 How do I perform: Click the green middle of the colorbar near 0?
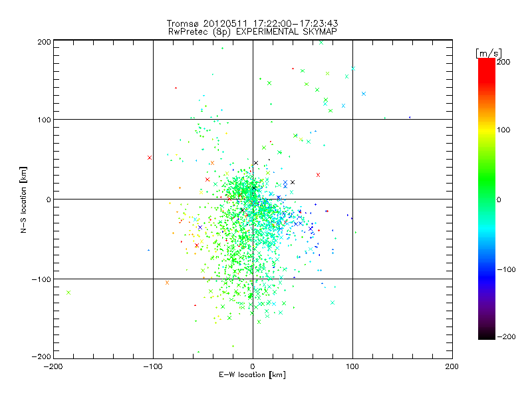click(x=487, y=198)
